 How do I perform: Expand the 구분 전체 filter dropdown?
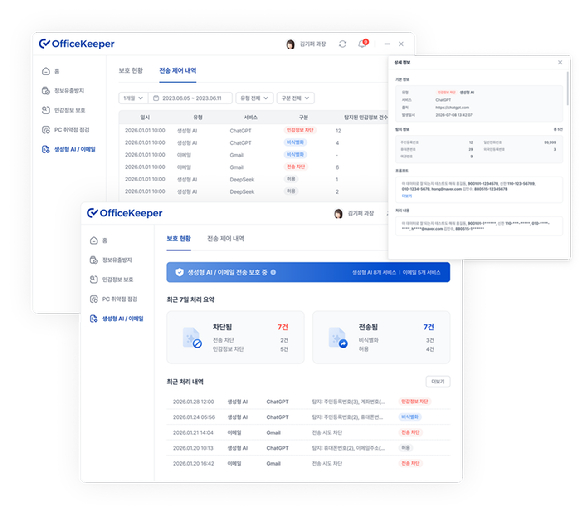pyautogui.click(x=296, y=98)
